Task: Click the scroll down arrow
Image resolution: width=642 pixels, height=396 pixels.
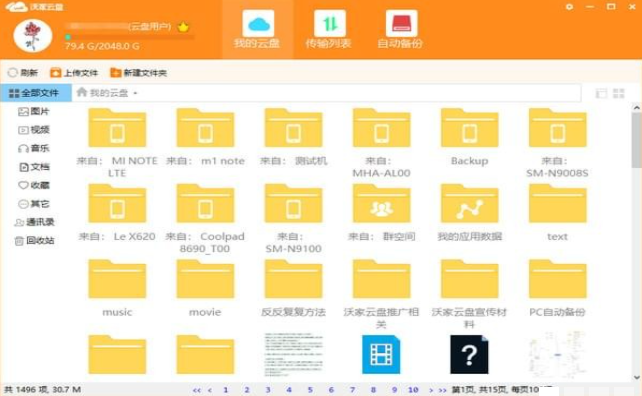Action: click(x=636, y=377)
